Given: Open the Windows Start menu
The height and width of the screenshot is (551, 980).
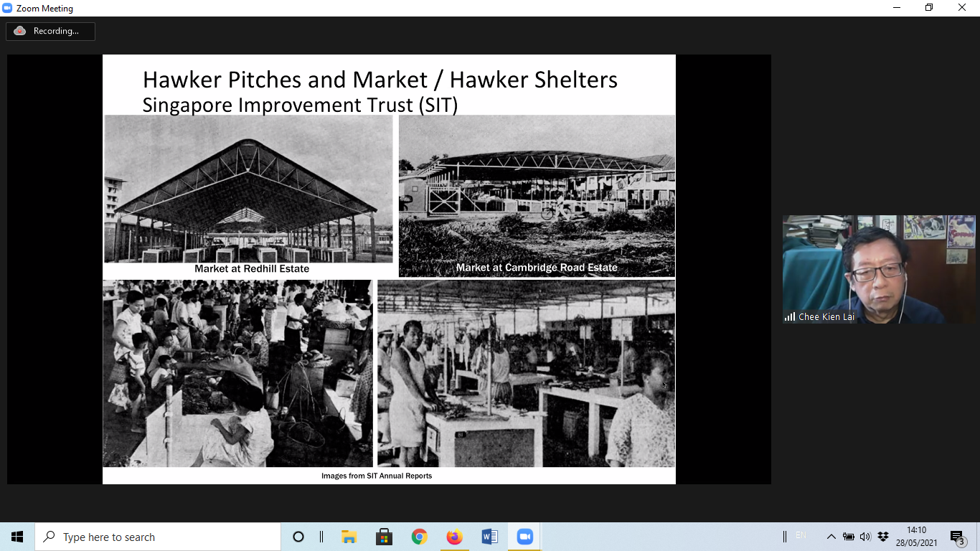Looking at the screenshot, I should coord(17,537).
